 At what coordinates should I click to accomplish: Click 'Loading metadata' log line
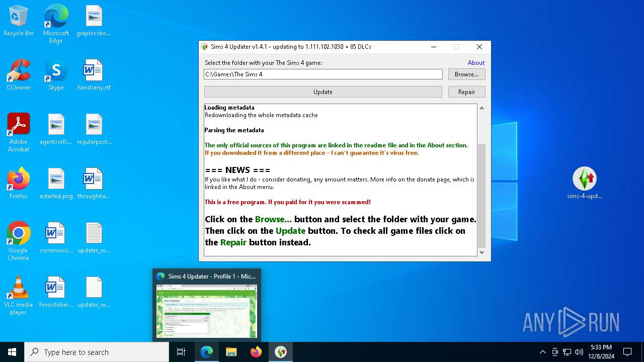tap(229, 108)
